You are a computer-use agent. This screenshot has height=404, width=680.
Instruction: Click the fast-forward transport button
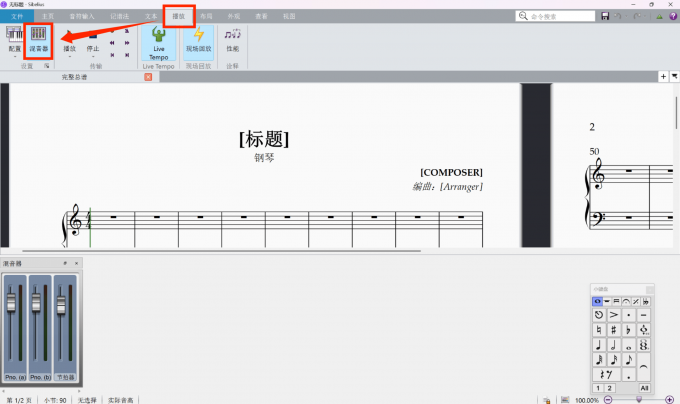[127, 43]
